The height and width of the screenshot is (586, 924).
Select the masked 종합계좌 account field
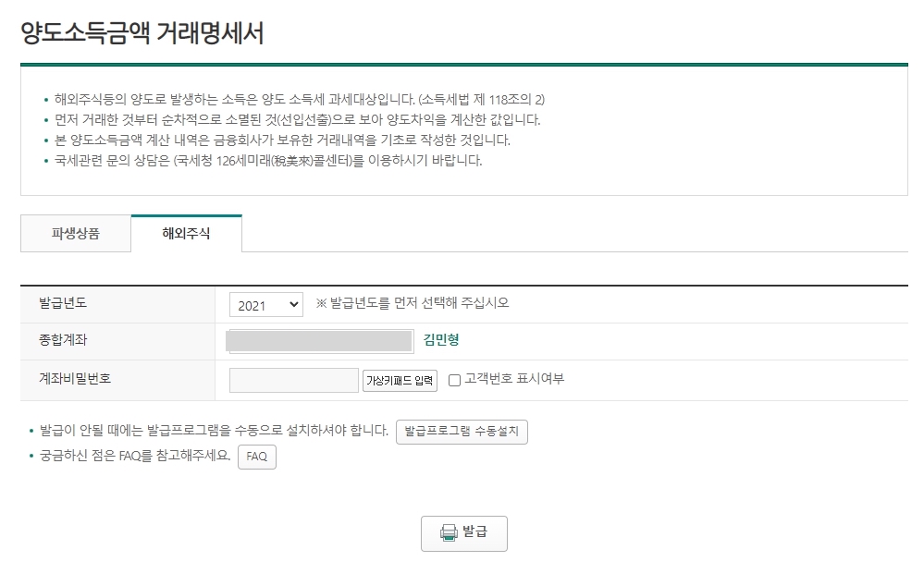[x=319, y=342]
